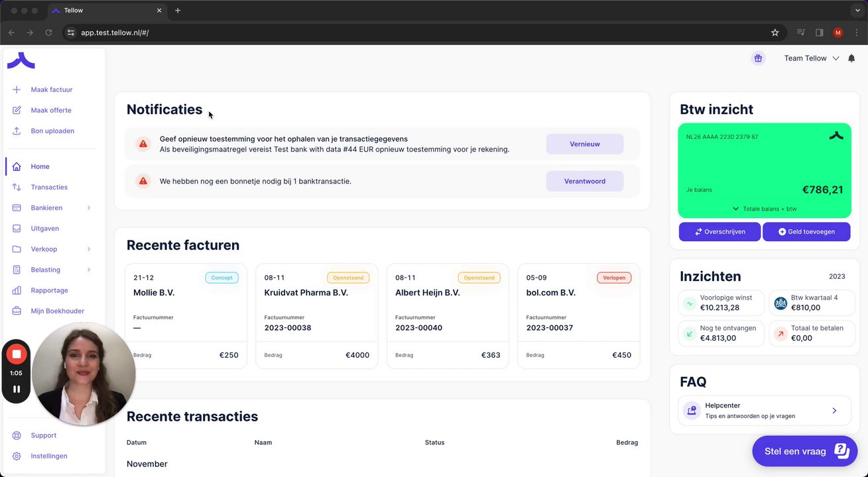Image resolution: width=868 pixels, height=477 pixels.
Task: Click the folder icon for Verkoop
Action: click(x=17, y=249)
